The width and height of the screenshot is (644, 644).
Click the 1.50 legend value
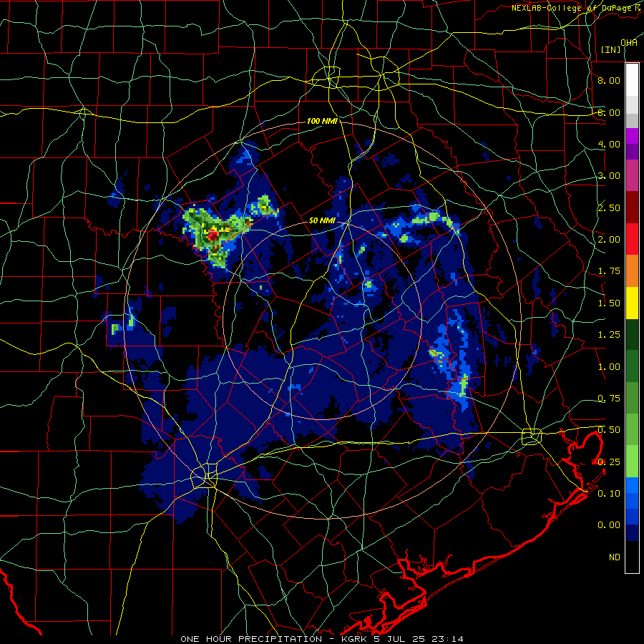coord(609,303)
